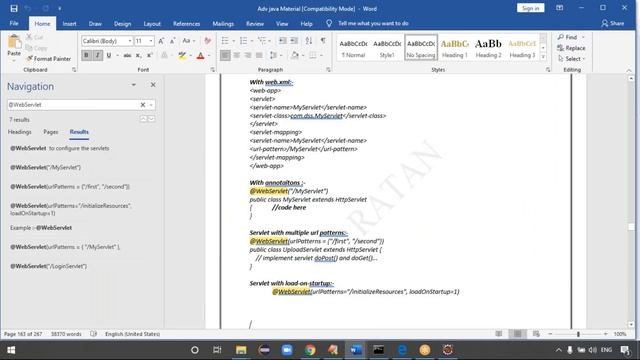Viewport: 640px width, 360px height.
Task: Open Find in Editing group
Action: click(568, 37)
